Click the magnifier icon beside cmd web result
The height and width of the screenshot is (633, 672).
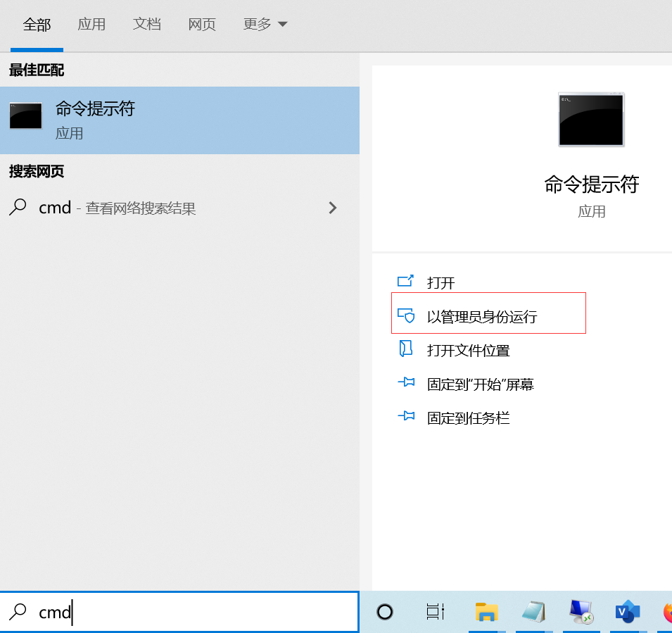pyautogui.click(x=18, y=207)
